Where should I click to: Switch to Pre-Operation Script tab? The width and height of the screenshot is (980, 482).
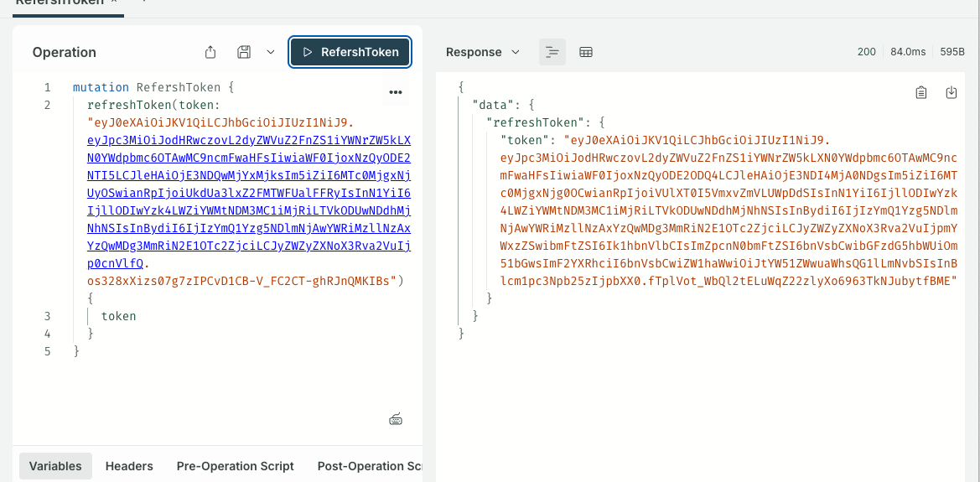point(235,466)
